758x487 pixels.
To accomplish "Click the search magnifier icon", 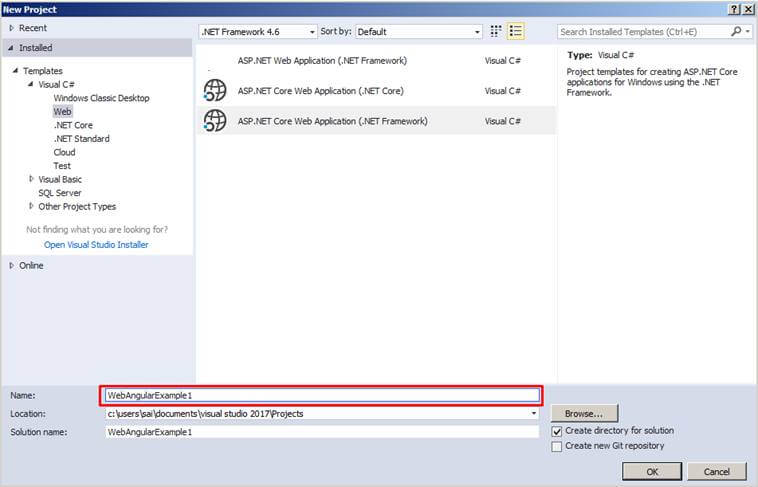I will pos(736,31).
